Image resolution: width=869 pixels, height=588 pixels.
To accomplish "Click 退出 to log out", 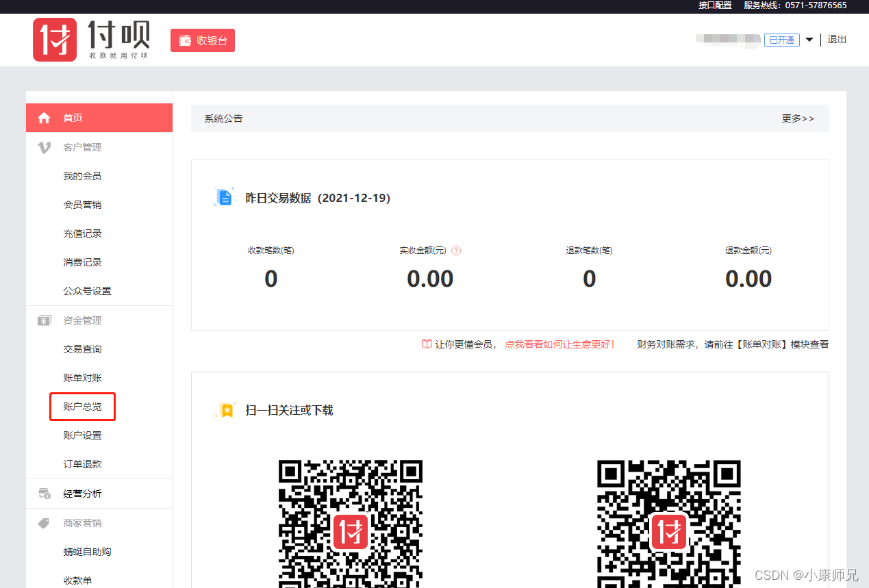I will [x=837, y=39].
